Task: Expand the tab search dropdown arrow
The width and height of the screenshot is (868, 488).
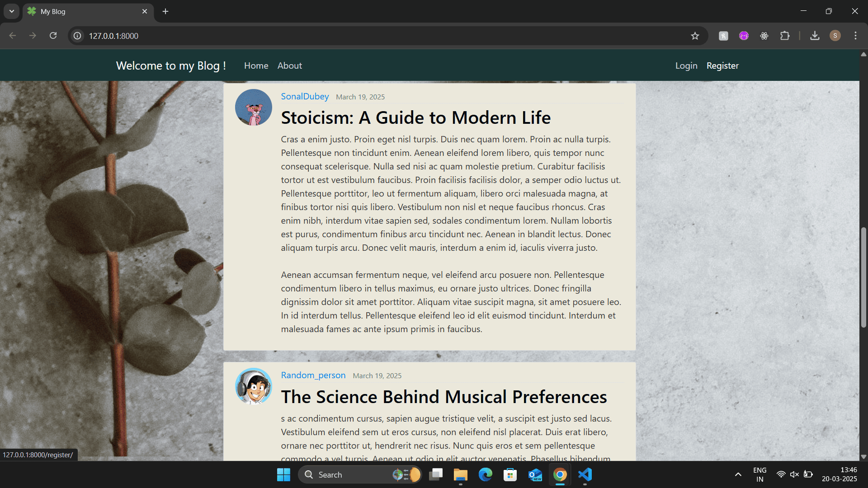Action: pyautogui.click(x=12, y=11)
